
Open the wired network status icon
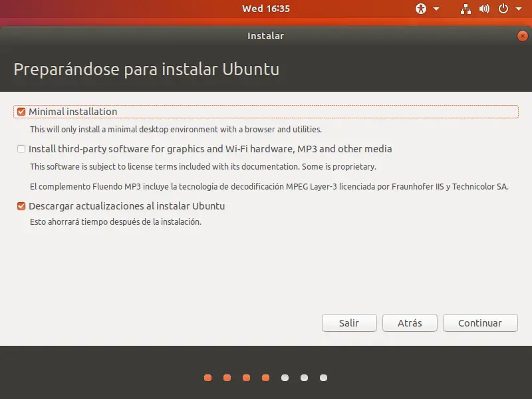[x=465, y=9]
